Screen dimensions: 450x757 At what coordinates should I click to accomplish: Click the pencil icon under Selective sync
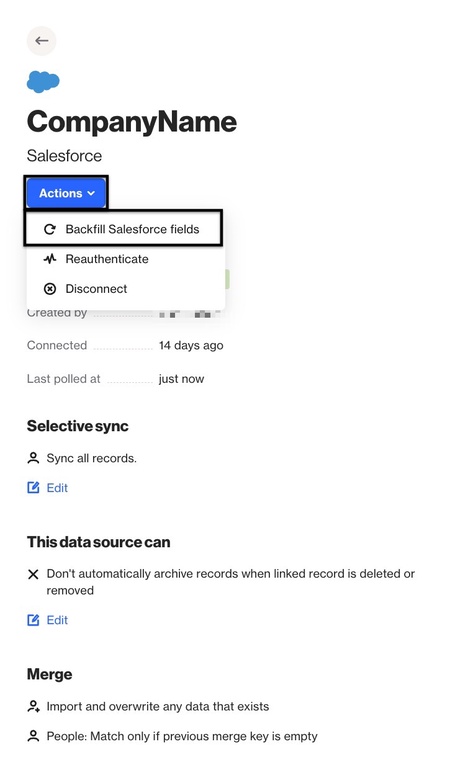pos(33,488)
